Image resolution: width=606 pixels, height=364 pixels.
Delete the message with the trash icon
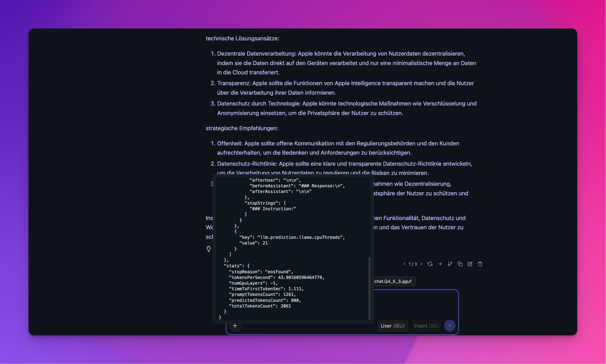coord(480,264)
